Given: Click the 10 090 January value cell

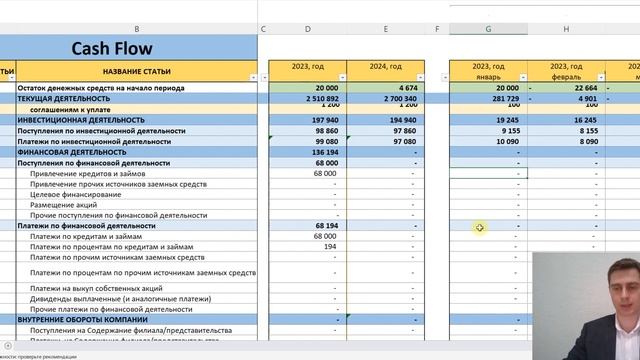Looking at the screenshot, I should pos(488,141).
